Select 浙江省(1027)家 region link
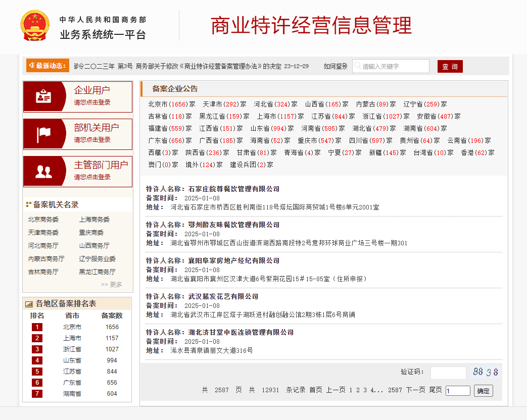The height and width of the screenshot is (420, 527). coord(386,116)
